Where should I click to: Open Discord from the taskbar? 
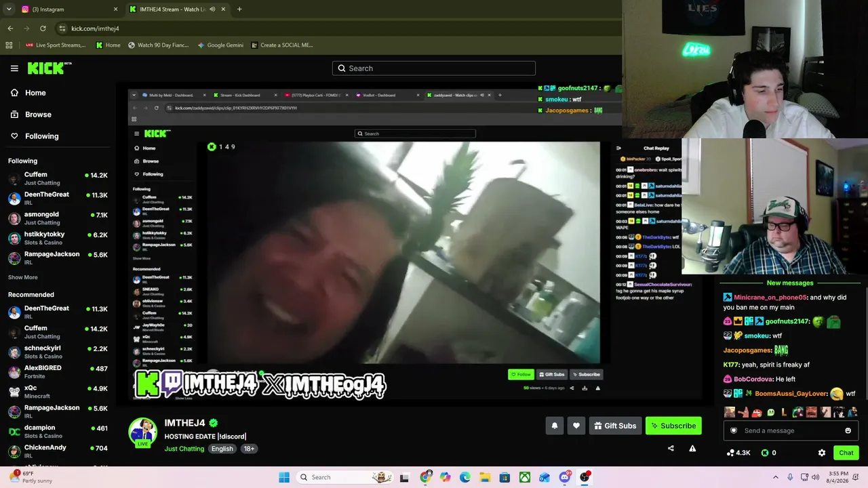click(x=565, y=477)
